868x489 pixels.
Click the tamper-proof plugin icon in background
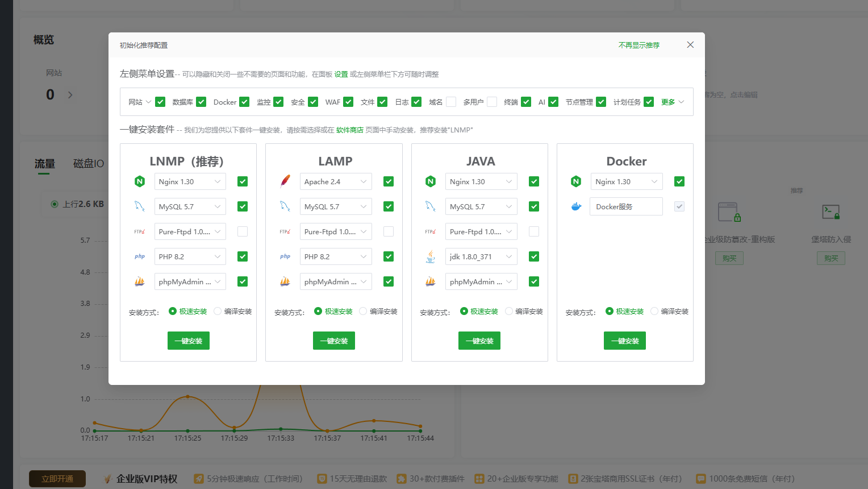(x=729, y=212)
